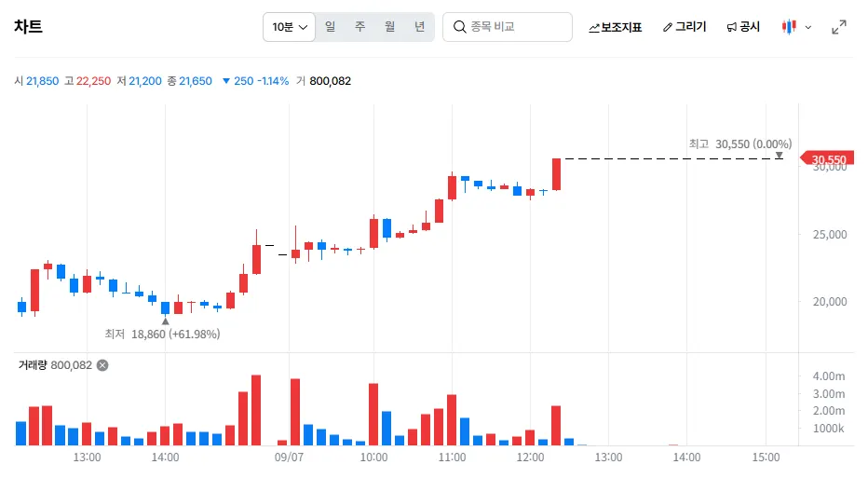Click the megaphone icon beside 공시
This screenshot has height=478, width=868.
(x=732, y=27)
